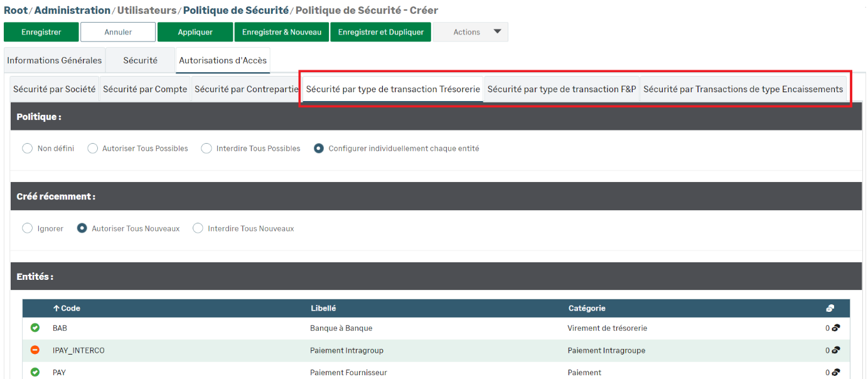
Task: Switch to Informations Générales tab
Action: click(x=54, y=60)
